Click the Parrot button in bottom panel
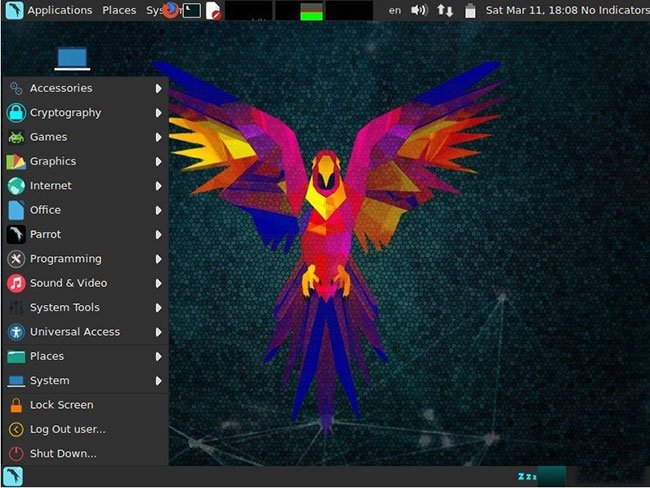Image resolution: width=650 pixels, height=488 pixels. tap(13, 476)
